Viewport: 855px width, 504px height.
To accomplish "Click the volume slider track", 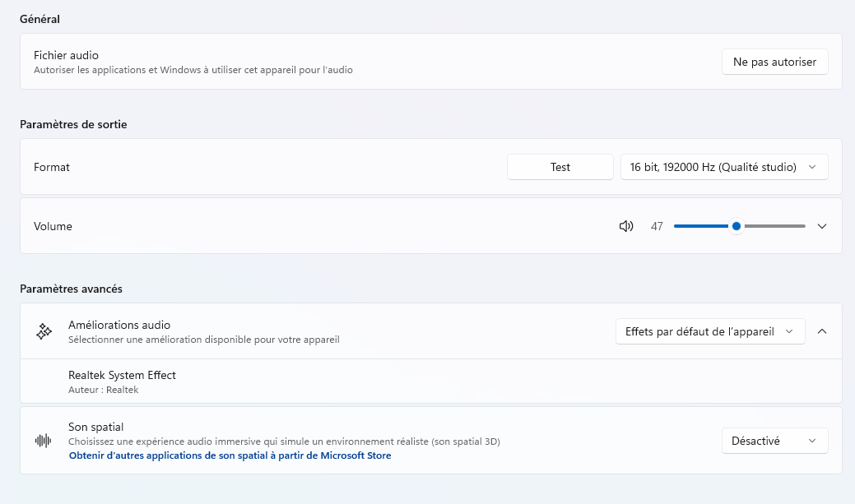I will [x=774, y=226].
